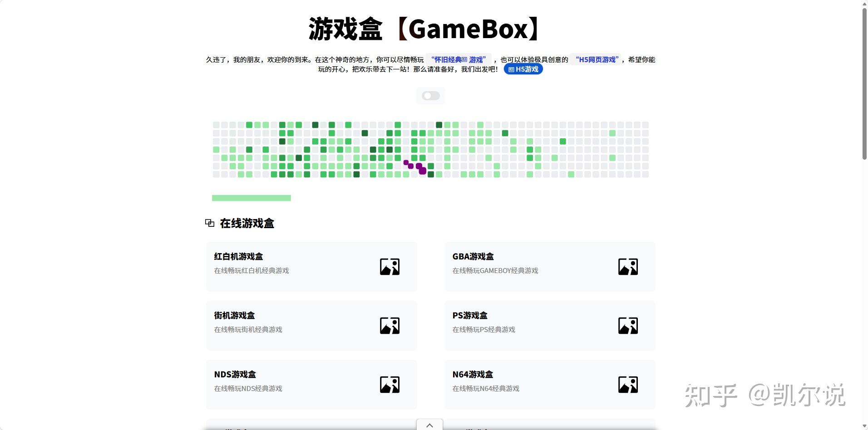Open the 红白机游戏盒 title
Screen dimensions: 868x430
click(238, 256)
